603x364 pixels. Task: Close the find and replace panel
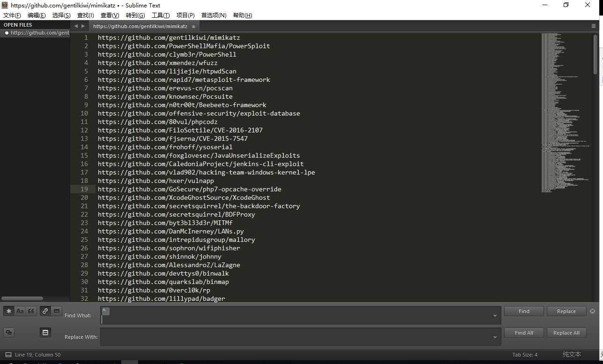(592, 311)
